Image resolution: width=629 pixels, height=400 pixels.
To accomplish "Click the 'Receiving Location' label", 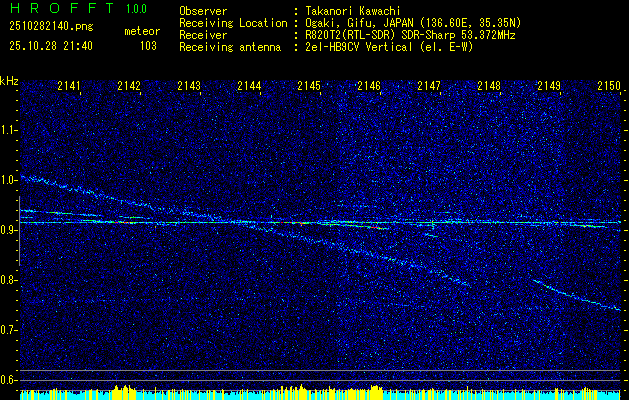I will (233, 23).
